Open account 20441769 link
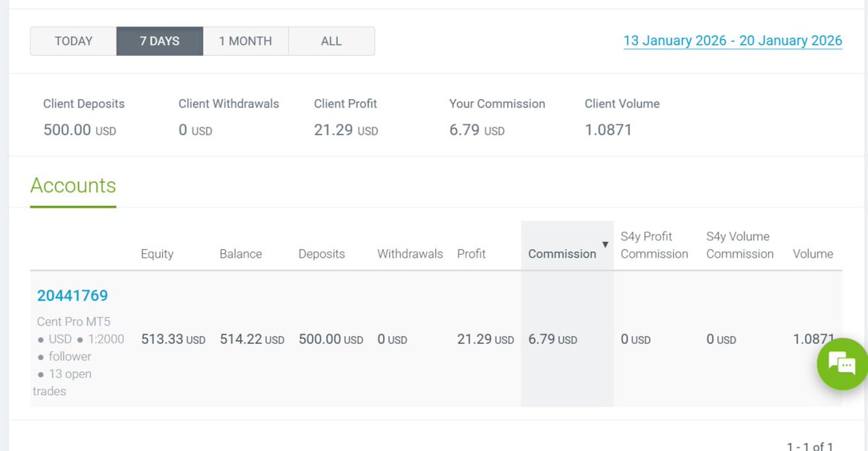The image size is (868, 451). coord(72,295)
